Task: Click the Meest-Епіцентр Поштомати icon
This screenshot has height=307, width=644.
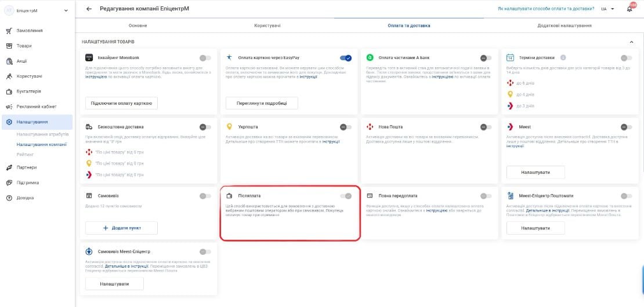Action: point(511,196)
